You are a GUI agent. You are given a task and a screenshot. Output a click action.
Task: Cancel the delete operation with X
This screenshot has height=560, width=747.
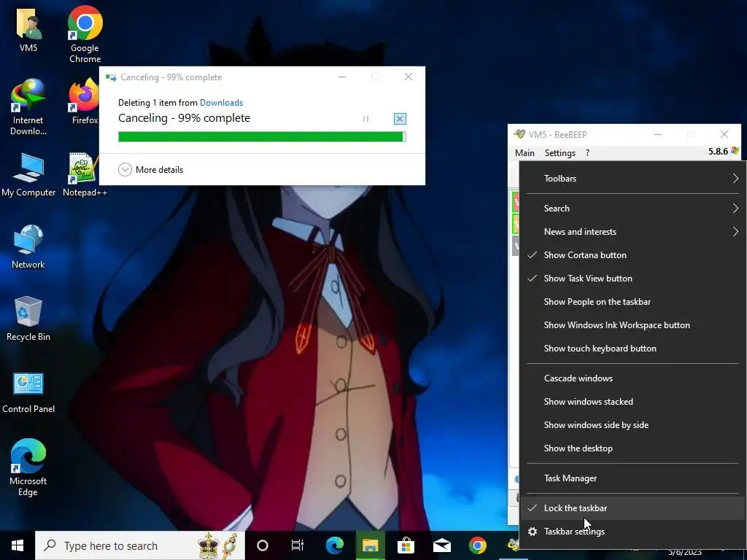pos(400,119)
